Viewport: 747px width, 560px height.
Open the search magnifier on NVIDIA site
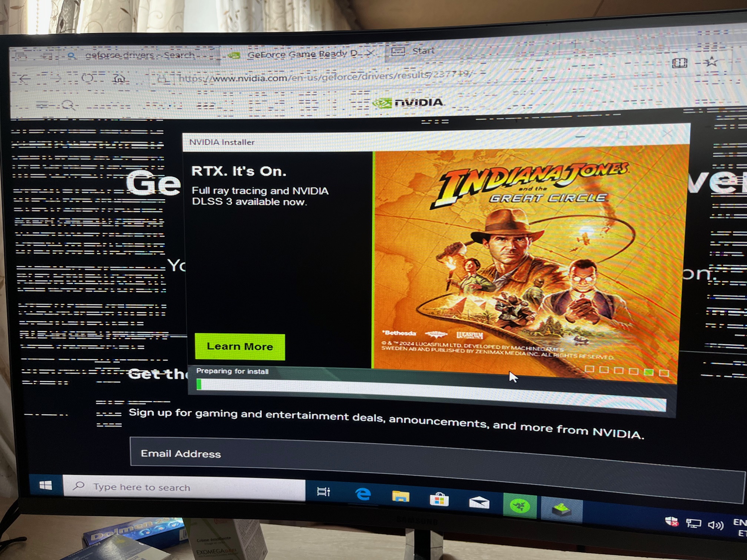click(x=68, y=106)
